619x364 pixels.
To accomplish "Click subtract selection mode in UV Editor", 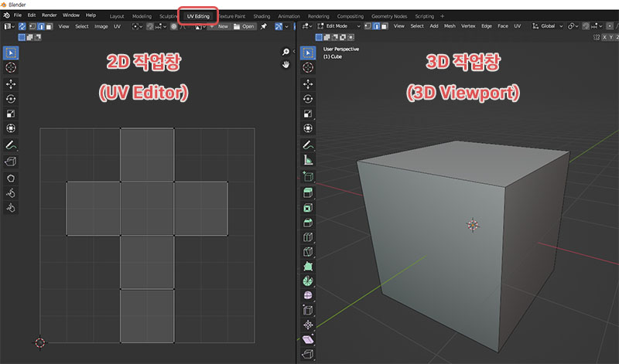I will (x=38, y=37).
